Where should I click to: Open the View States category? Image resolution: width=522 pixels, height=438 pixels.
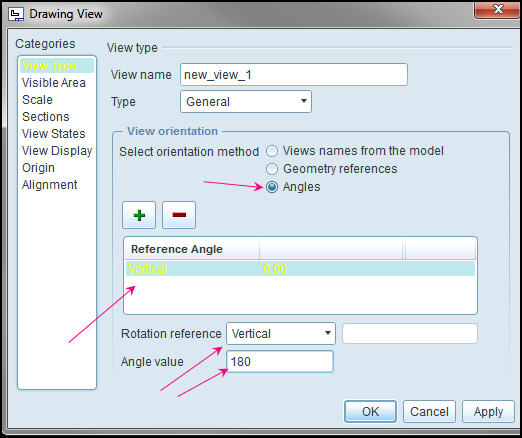tap(53, 134)
